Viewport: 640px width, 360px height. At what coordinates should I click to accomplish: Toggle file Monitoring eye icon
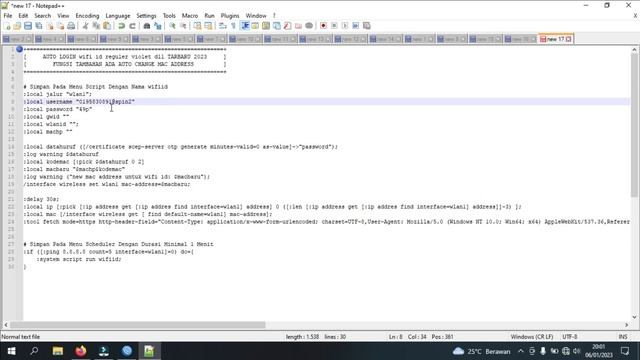[309, 26]
